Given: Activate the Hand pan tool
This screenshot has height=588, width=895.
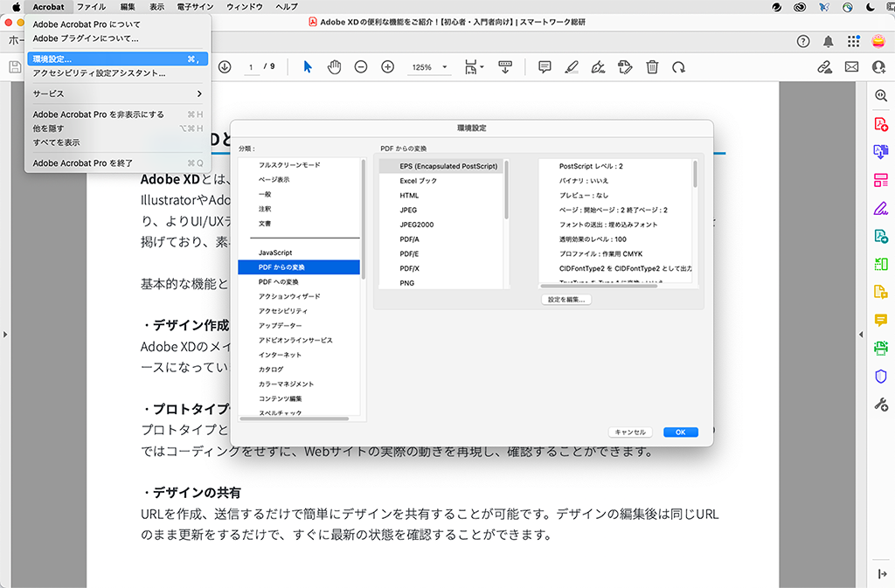Looking at the screenshot, I should click(335, 67).
